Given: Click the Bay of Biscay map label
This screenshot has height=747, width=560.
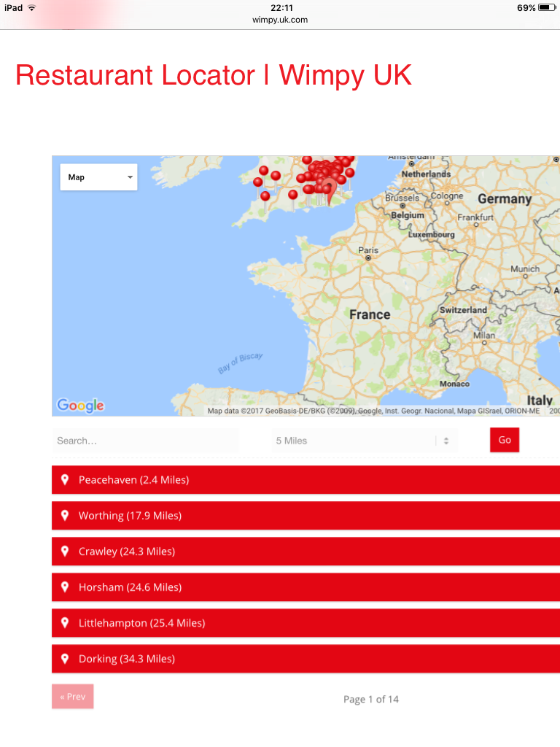Looking at the screenshot, I should pos(241,363).
